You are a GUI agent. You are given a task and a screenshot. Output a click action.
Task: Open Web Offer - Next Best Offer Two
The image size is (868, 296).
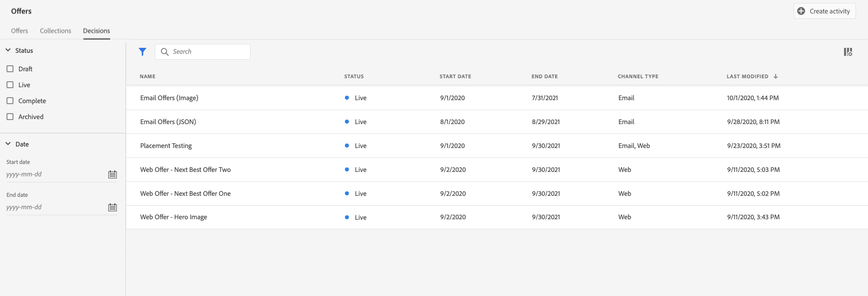(x=185, y=169)
